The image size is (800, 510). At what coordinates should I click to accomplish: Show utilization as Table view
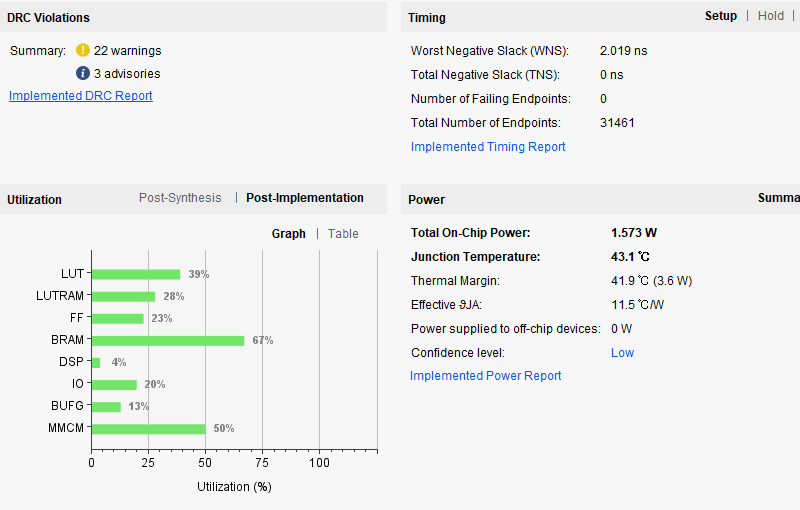(343, 234)
